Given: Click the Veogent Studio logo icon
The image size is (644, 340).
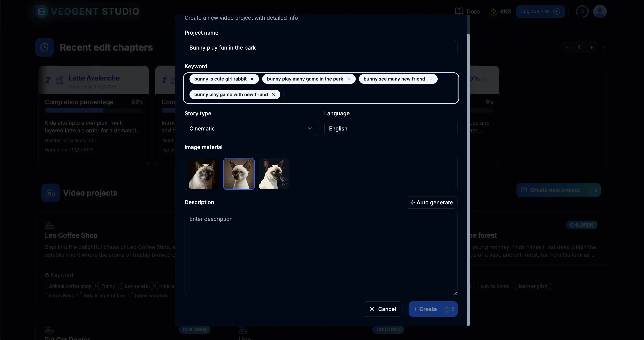Looking at the screenshot, I should (x=41, y=12).
